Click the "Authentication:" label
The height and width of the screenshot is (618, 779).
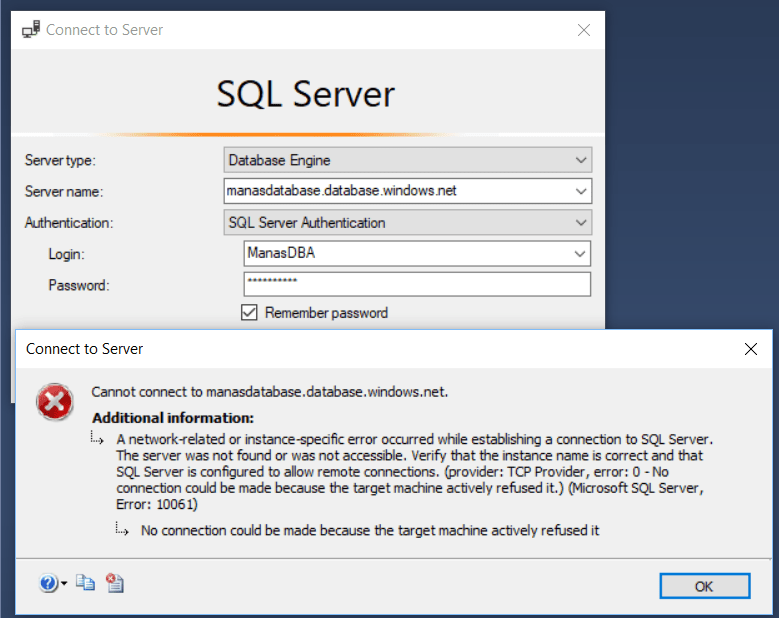(69, 223)
